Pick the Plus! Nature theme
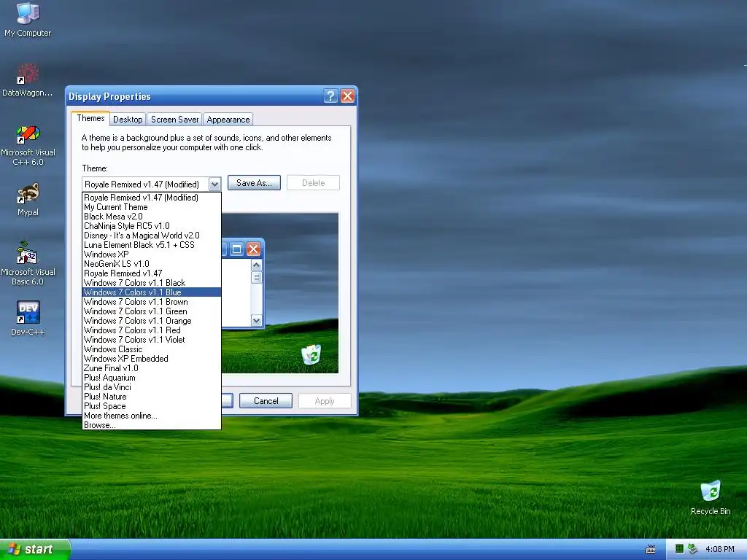Image resolution: width=747 pixels, height=560 pixels. (152, 397)
